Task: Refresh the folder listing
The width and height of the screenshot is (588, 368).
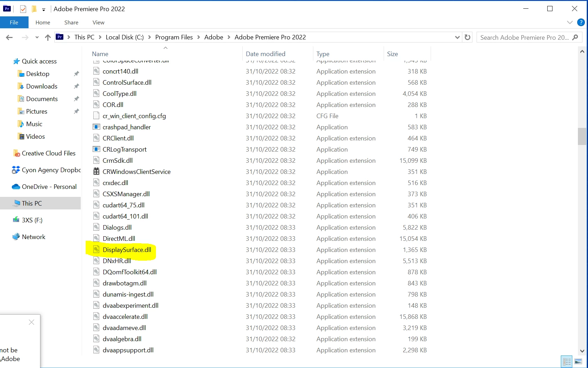Action: (468, 37)
